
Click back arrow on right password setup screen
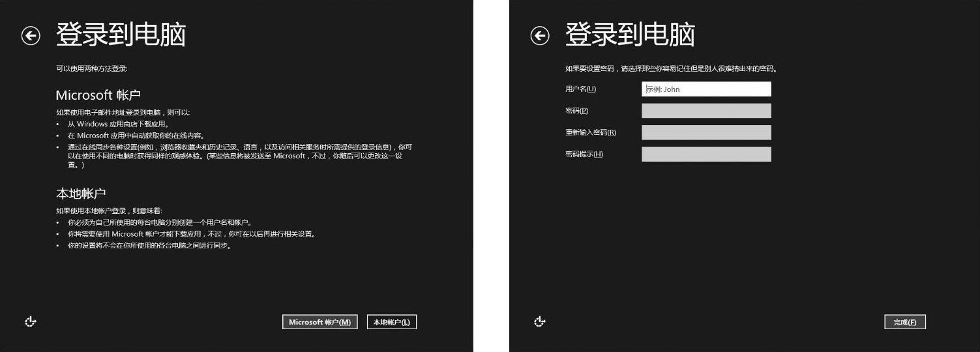540,36
